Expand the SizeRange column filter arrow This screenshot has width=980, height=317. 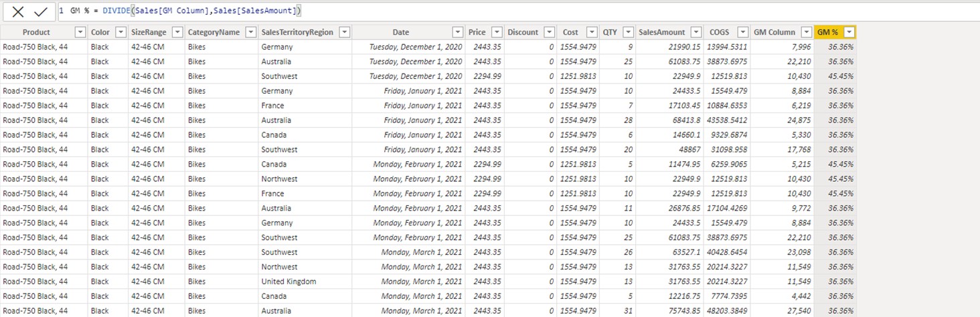coord(177,32)
